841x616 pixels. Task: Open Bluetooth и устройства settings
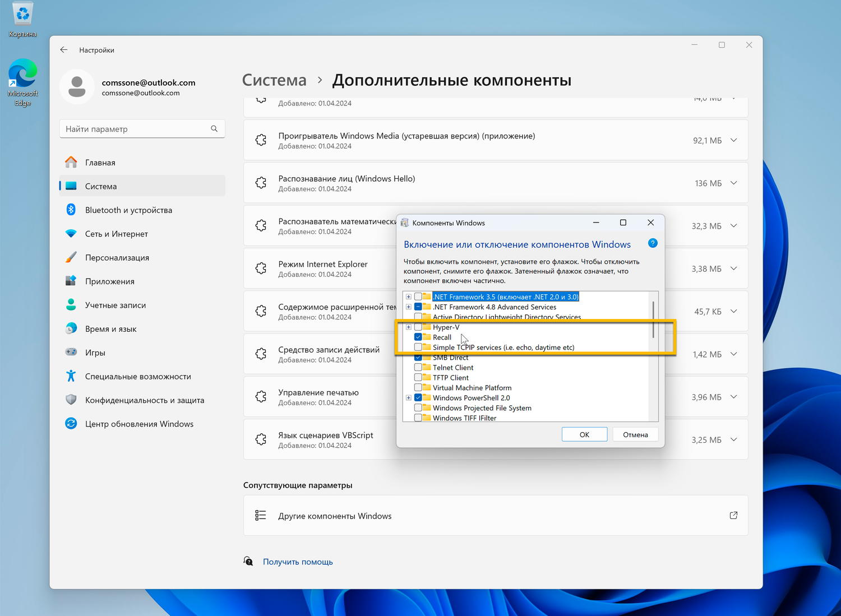[x=142, y=210]
